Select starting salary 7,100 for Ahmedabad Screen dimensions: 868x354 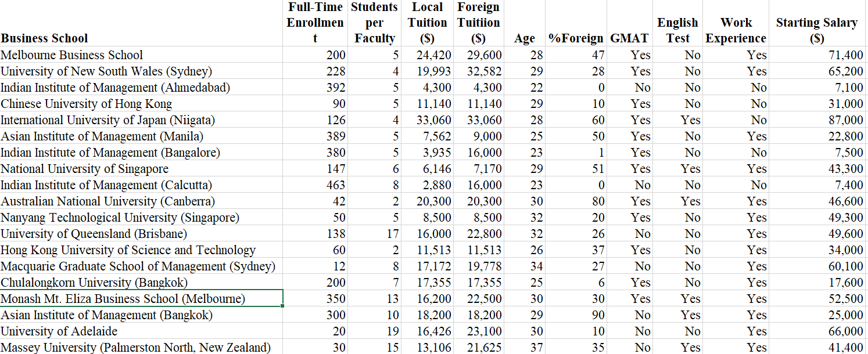pos(817,88)
